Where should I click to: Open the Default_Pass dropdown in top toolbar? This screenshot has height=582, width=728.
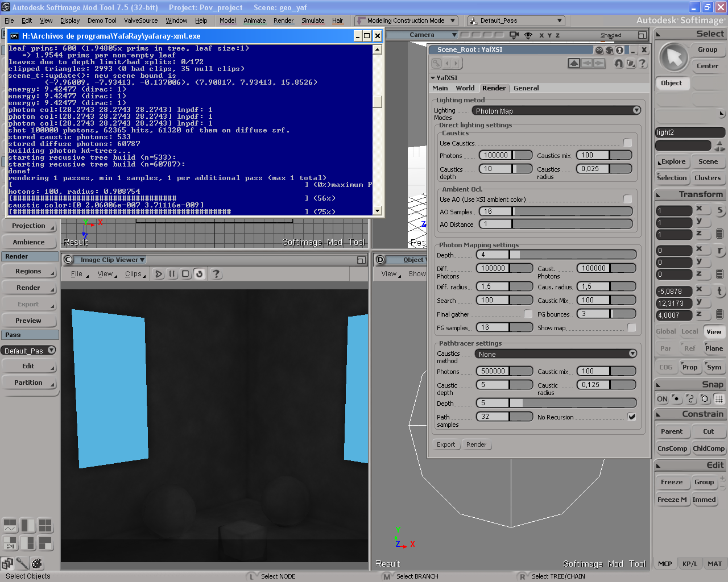(515, 20)
